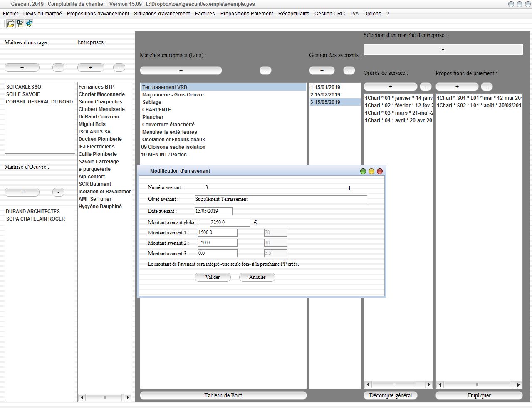Remove a Maîtrise d'Oeuvre with minus button
Viewport: 532px width, 409px height.
[58, 192]
